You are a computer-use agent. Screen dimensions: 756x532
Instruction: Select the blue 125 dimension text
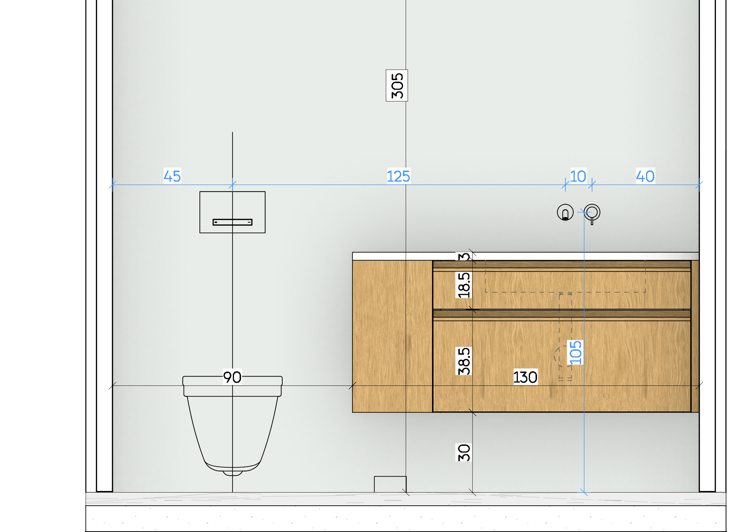[x=398, y=176]
